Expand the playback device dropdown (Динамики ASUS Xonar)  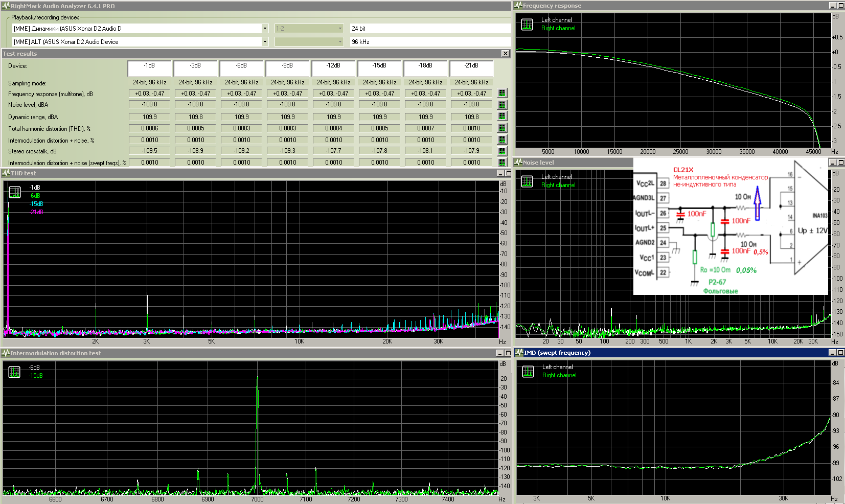click(265, 29)
